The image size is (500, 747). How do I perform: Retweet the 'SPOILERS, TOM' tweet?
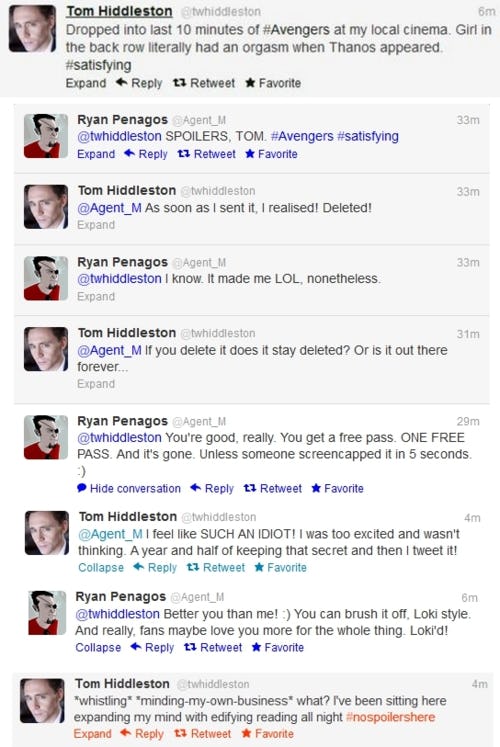pos(206,154)
